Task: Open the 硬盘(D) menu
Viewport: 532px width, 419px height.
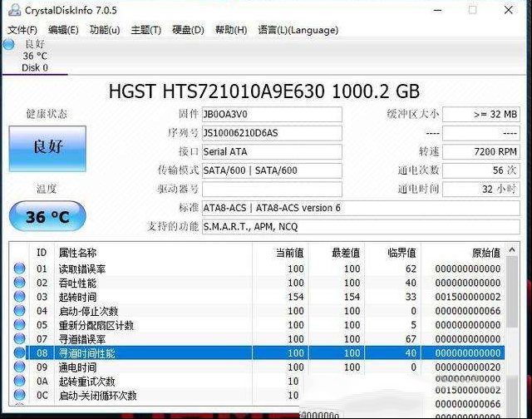Action: click(x=188, y=30)
